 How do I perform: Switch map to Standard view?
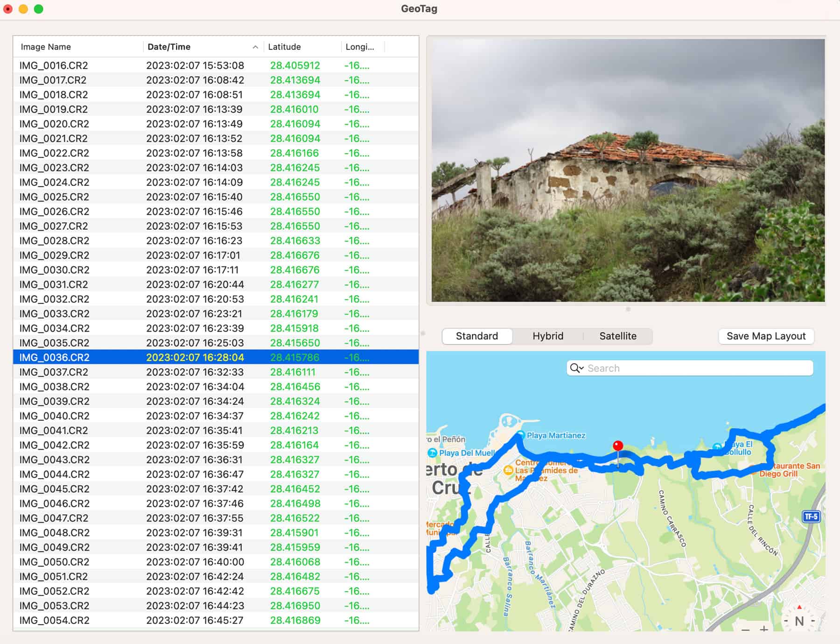point(477,336)
